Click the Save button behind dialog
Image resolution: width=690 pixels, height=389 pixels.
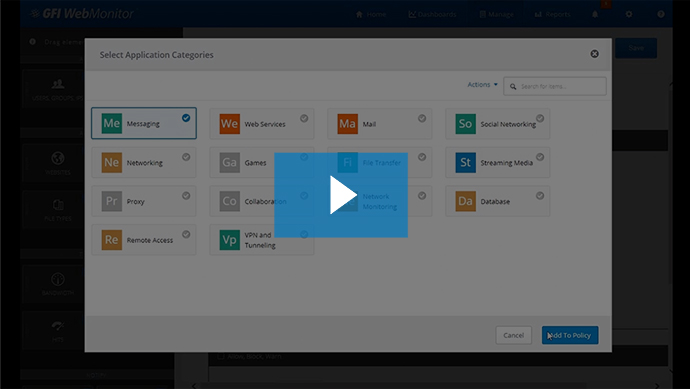[636, 48]
